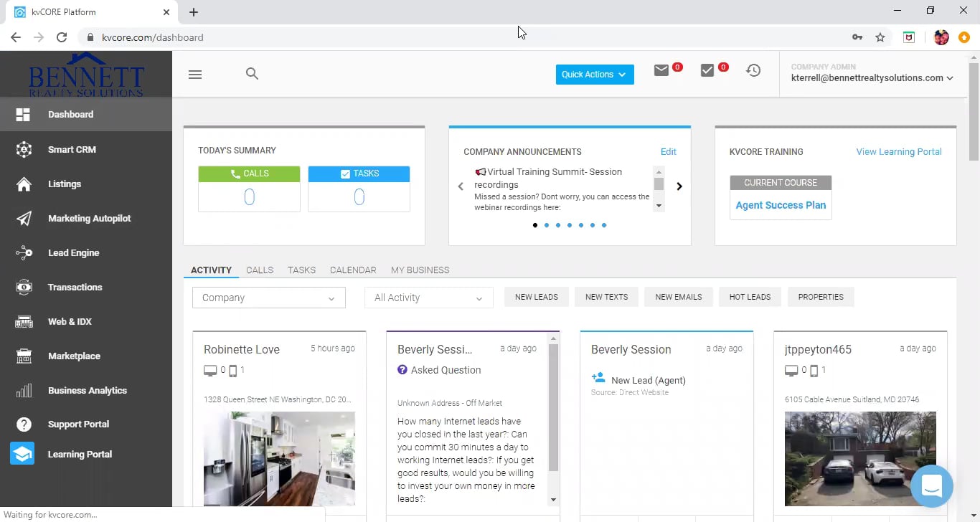Image resolution: width=980 pixels, height=522 pixels.
Task: Open the tasks checkmark notification icon
Action: [707, 70]
